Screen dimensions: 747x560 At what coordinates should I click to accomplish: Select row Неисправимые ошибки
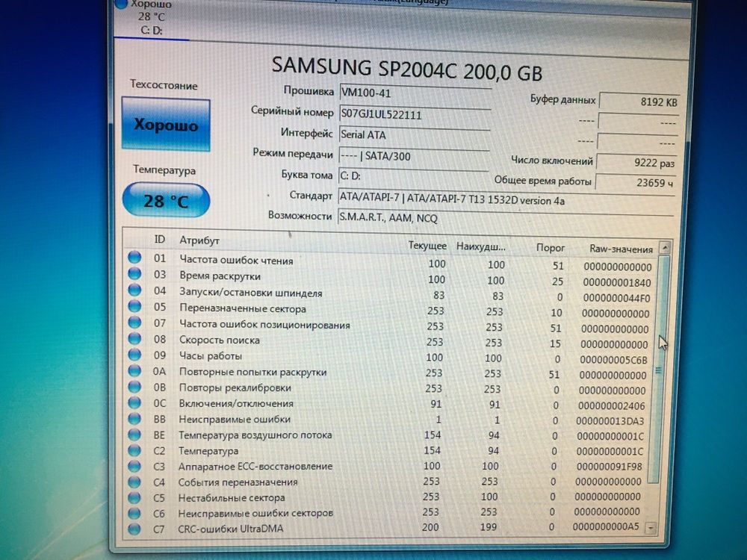[388, 420]
